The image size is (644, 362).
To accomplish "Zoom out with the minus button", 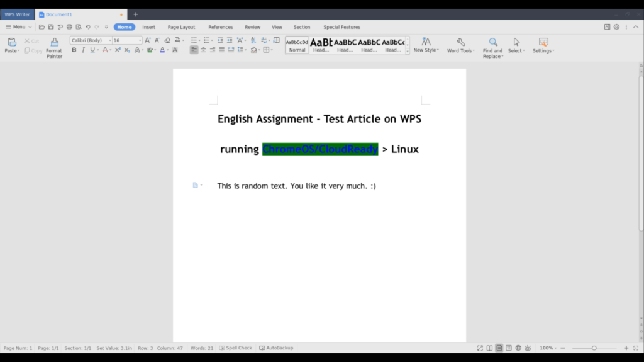I will pos(563,348).
